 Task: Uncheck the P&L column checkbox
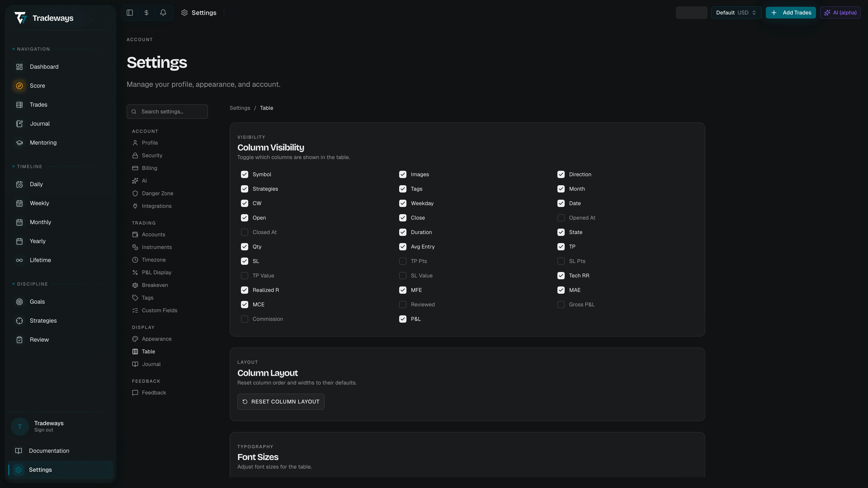pyautogui.click(x=403, y=319)
